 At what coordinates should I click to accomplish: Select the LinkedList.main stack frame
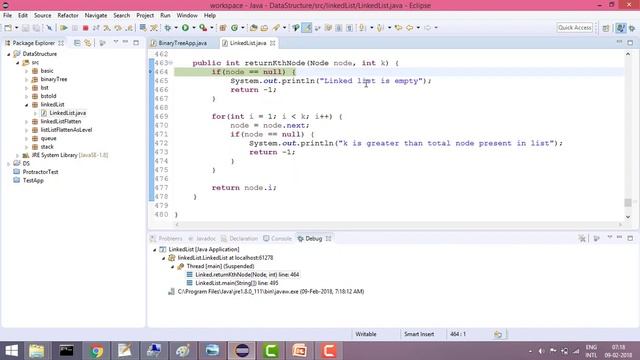(237, 283)
